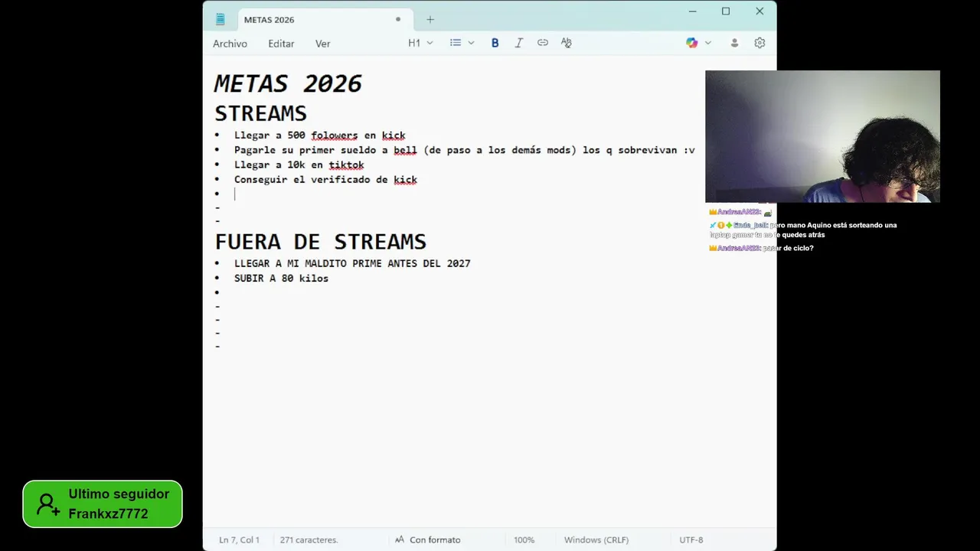The image size is (980, 551).
Task: Click the METAS 2026 title heading
Action: click(288, 83)
